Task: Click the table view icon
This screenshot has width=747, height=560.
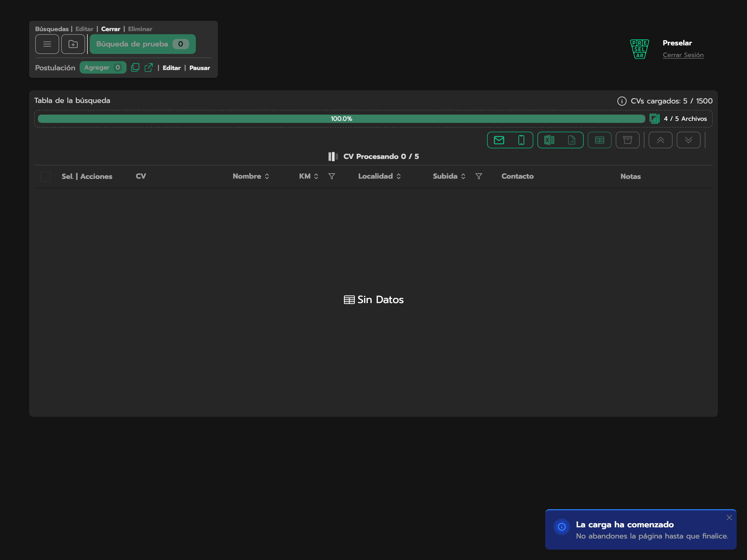Action: coord(599,140)
